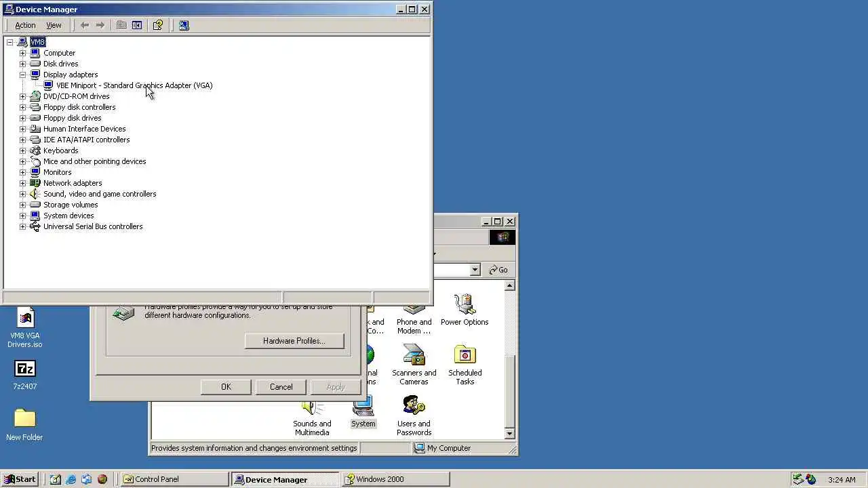Select the Monitors category icon
The image size is (868, 488).
(x=35, y=172)
